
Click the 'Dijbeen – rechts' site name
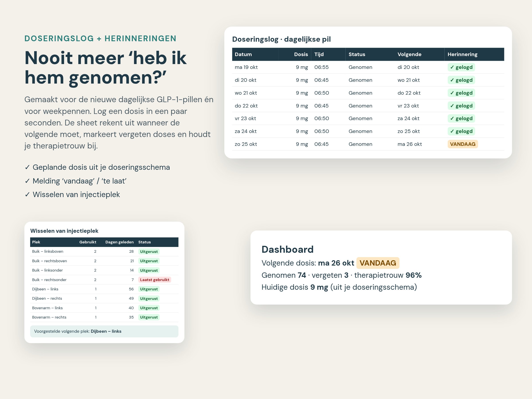47,298
